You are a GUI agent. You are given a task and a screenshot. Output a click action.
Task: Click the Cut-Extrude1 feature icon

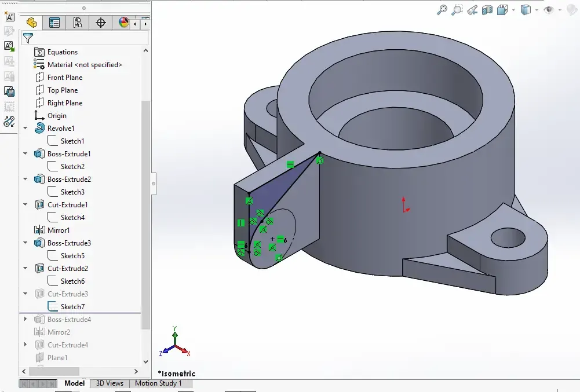[x=39, y=204]
